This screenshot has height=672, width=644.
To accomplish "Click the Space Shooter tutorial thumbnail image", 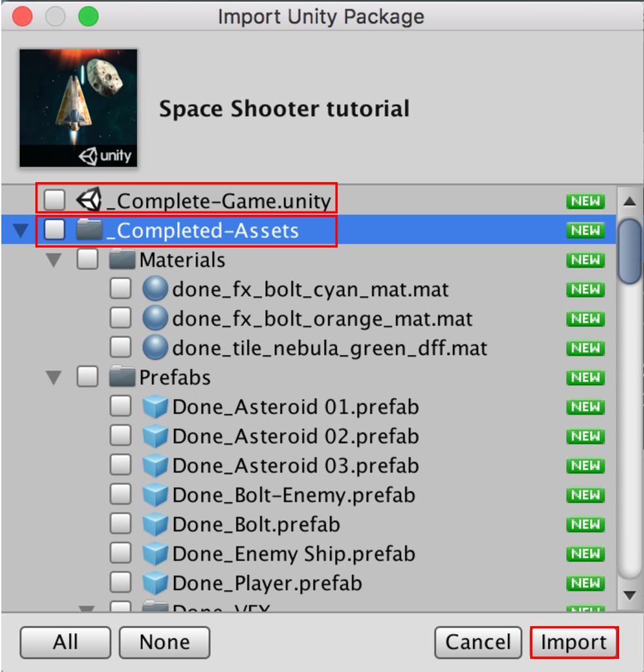I will click(79, 107).
